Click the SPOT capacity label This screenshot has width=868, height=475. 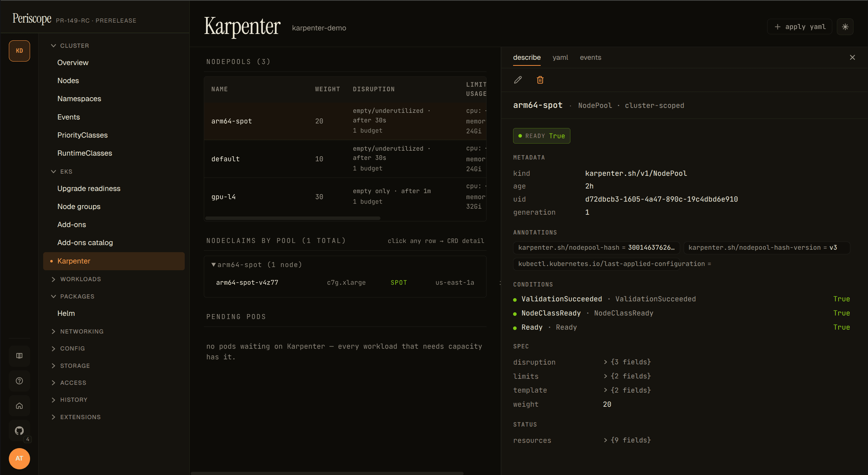pyautogui.click(x=399, y=283)
